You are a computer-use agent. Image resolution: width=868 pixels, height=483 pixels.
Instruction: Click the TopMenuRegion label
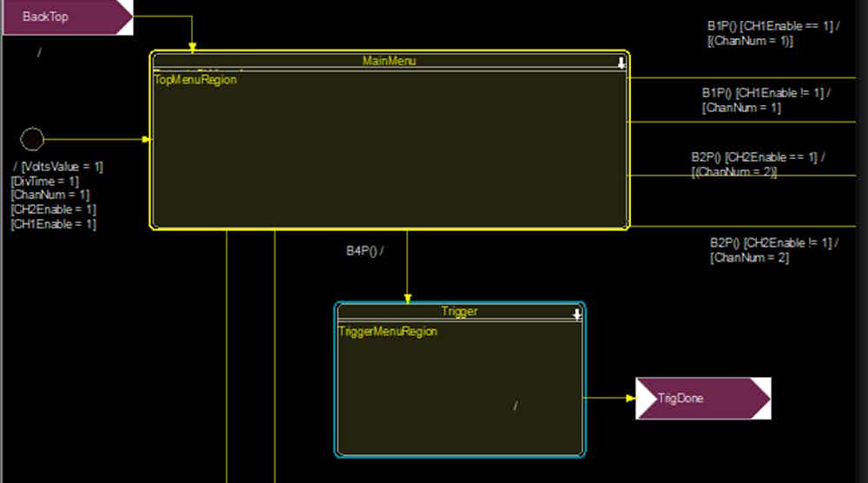pyautogui.click(x=195, y=80)
